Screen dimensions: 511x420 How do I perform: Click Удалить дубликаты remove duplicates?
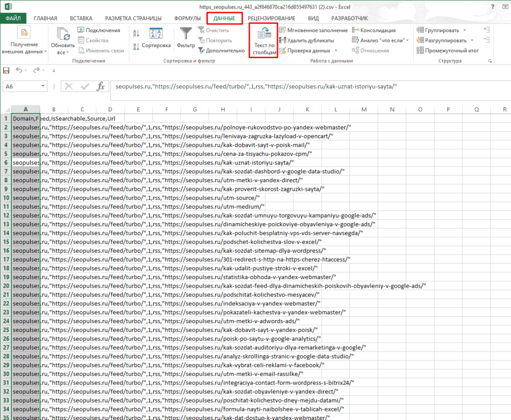[x=307, y=40]
